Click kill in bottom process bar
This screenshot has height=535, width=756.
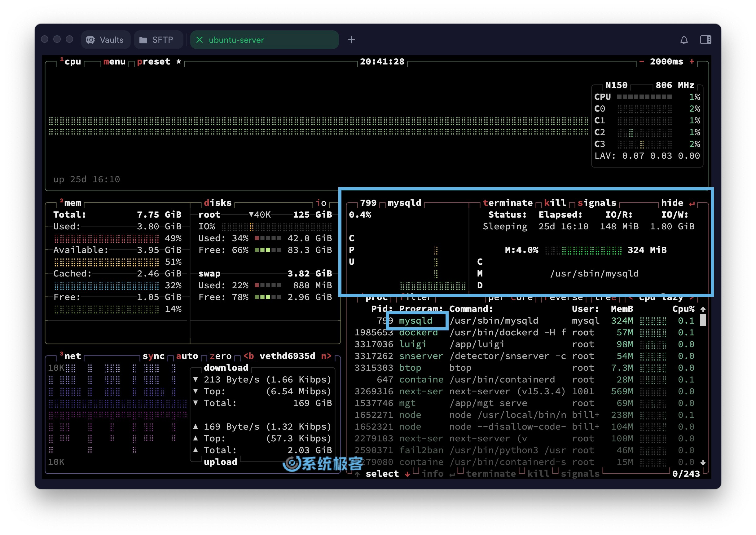pos(538,474)
